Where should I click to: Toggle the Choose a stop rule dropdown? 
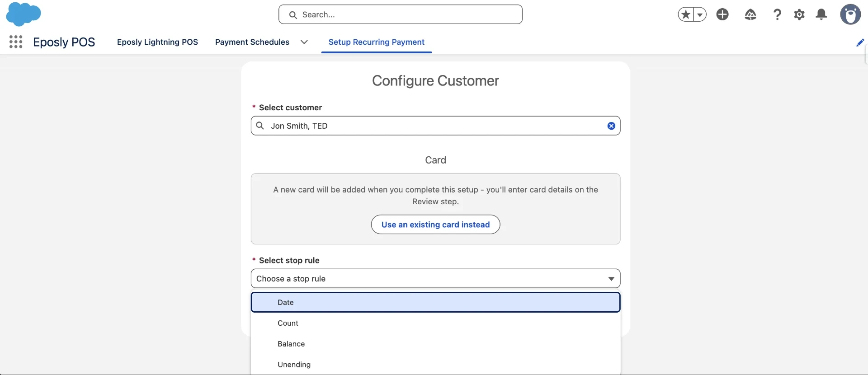(435, 279)
